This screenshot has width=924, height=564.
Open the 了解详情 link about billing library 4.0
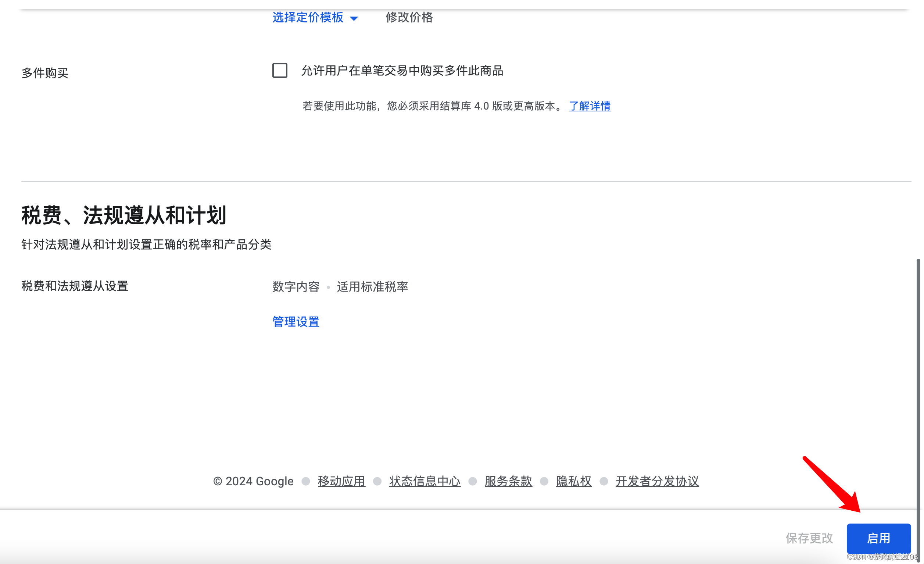coord(590,107)
